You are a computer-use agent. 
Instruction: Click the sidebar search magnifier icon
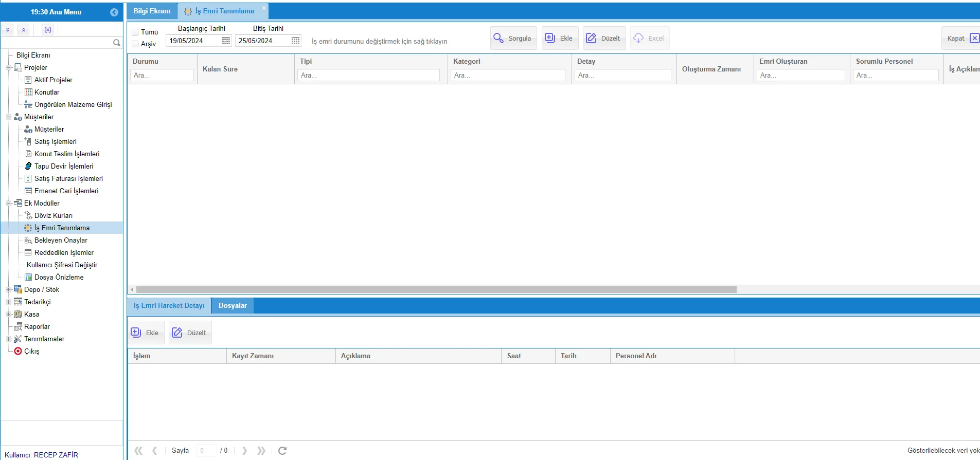[x=116, y=43]
